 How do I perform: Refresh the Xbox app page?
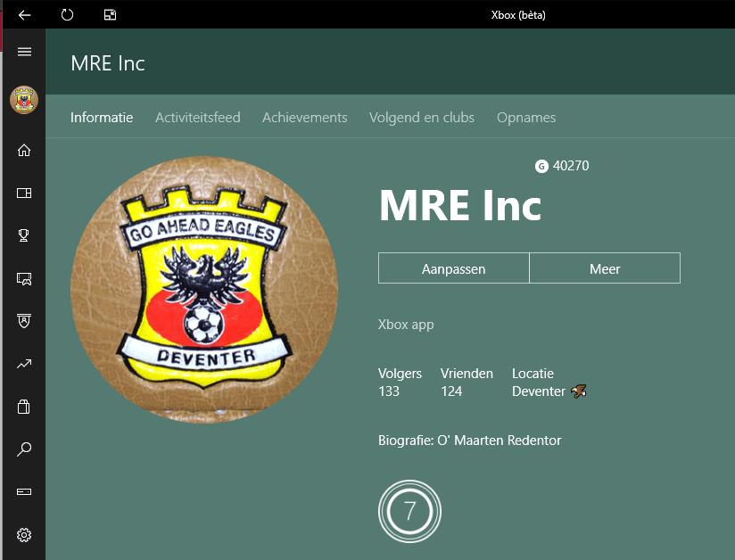(67, 15)
